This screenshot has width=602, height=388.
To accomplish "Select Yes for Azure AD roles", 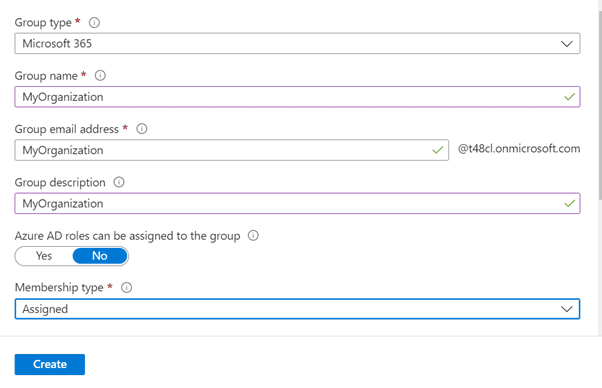I will click(x=44, y=256).
